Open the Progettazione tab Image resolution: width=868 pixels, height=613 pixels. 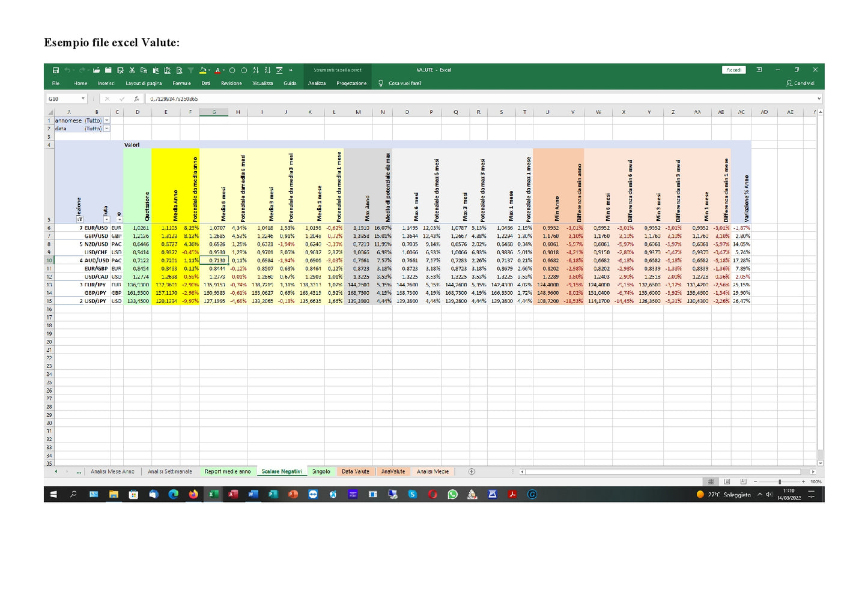coord(351,83)
